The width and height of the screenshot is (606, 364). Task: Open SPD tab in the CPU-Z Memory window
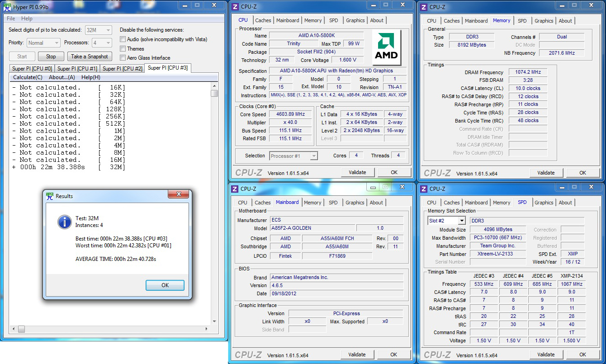pyautogui.click(x=522, y=21)
